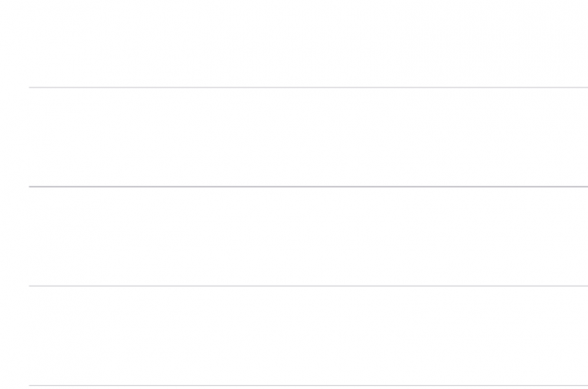The height and width of the screenshot is (389, 588).
Task: Click the first horizontal divider line
Action: (x=308, y=87)
